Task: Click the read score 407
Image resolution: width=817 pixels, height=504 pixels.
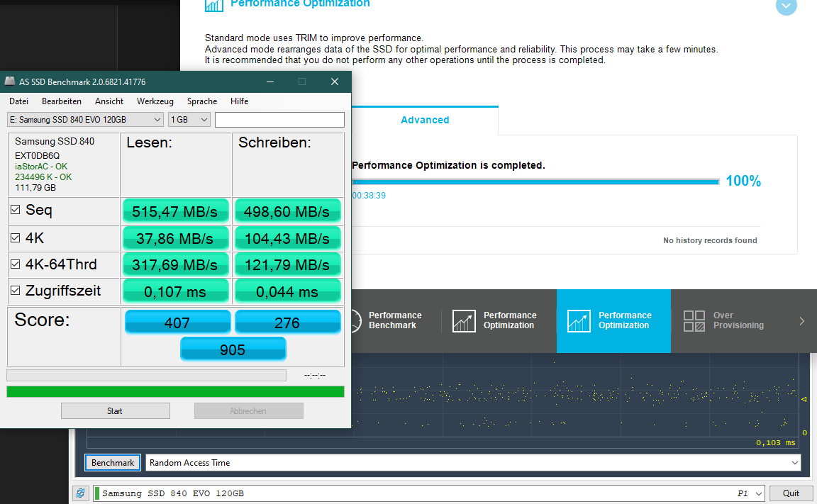Action: [177, 323]
